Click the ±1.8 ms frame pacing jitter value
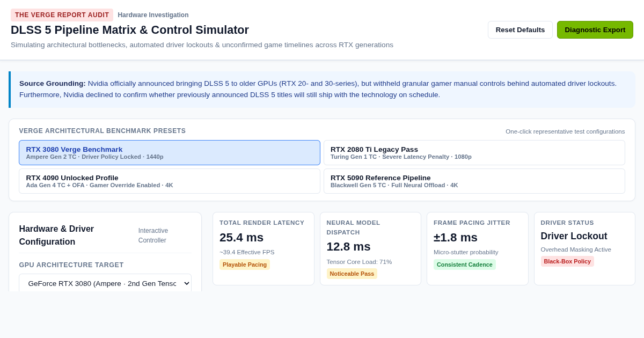644x338 pixels. tap(456, 237)
